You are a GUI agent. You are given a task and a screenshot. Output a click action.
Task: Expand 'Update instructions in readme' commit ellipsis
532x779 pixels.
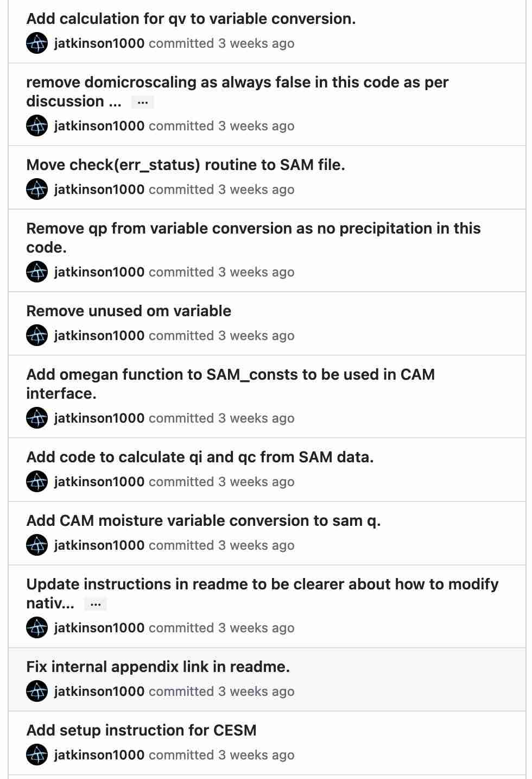click(x=96, y=604)
